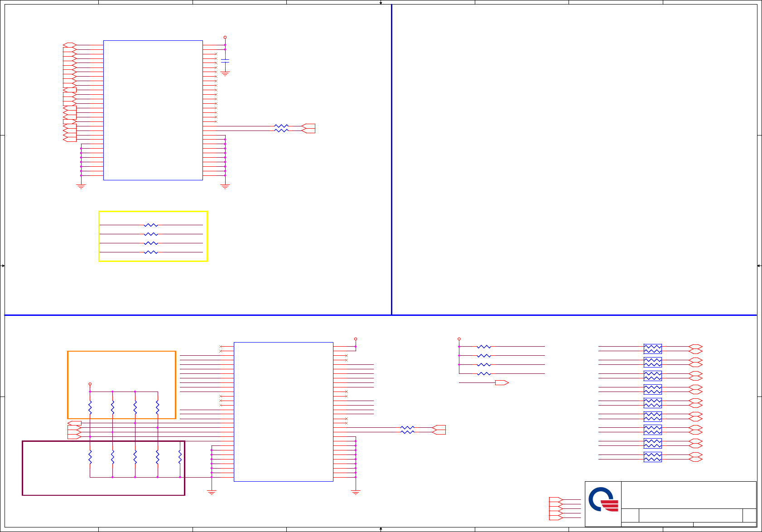This screenshot has height=532, width=762.
Task: Select the yellow-outlined resistor group box
Action: tap(153, 236)
